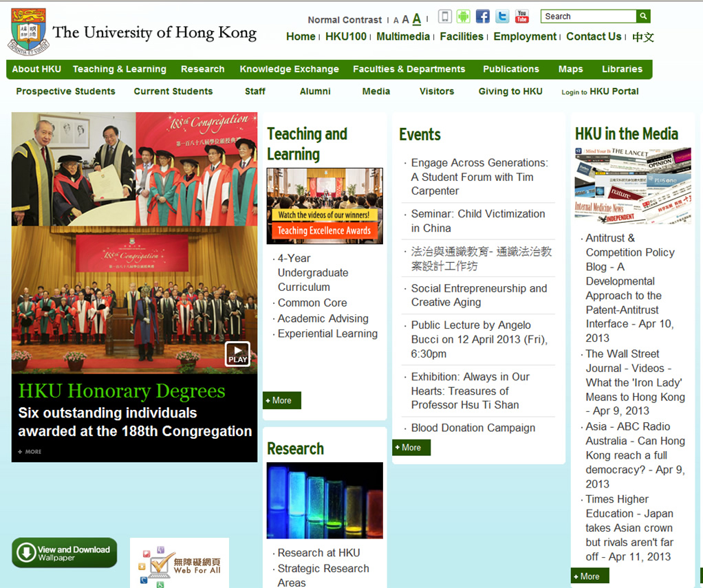Image resolution: width=703 pixels, height=588 pixels.
Task: Click the HKU crest logo
Action: [28, 32]
